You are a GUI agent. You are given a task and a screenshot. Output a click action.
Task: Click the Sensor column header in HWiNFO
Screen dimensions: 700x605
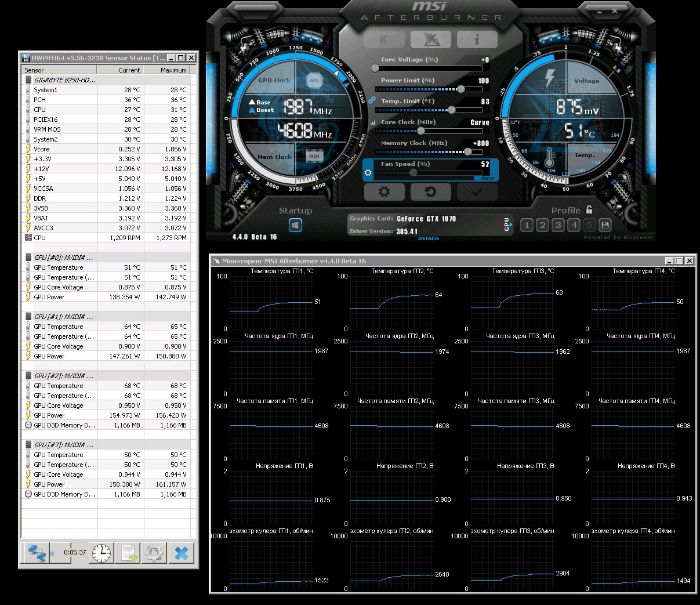click(60, 70)
